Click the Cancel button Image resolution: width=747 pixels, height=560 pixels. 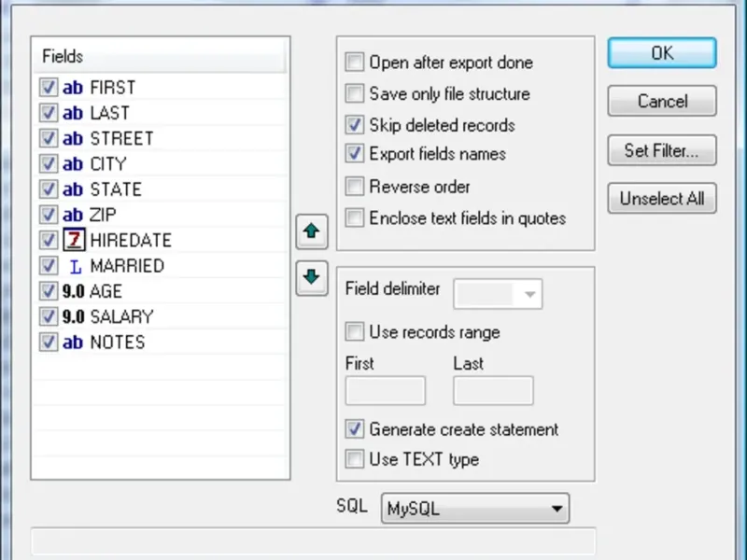(662, 101)
